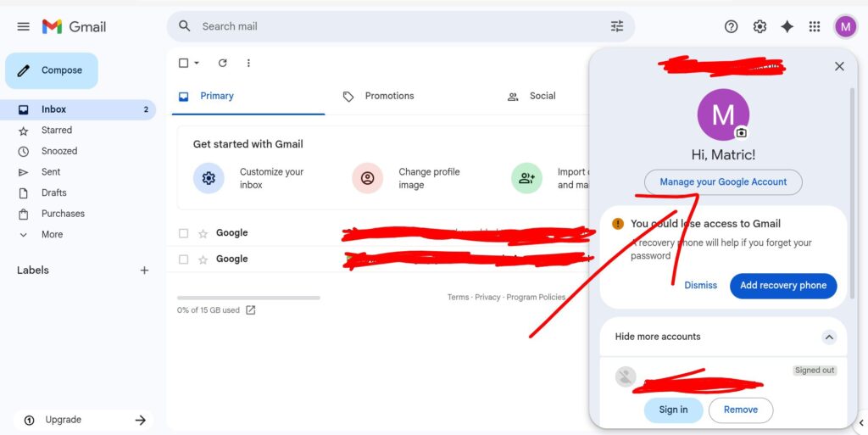Dismiss the recovery phone notice

coord(700,286)
